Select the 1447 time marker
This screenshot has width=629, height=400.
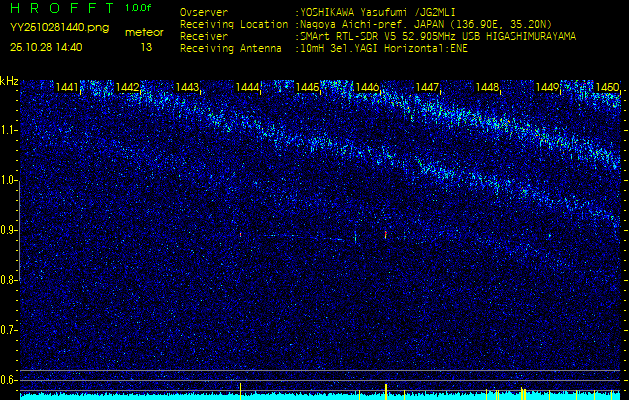point(428,88)
